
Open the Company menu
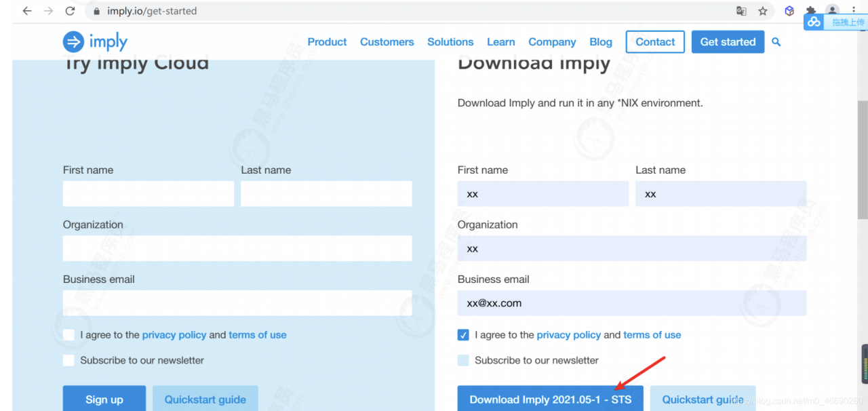click(x=552, y=42)
